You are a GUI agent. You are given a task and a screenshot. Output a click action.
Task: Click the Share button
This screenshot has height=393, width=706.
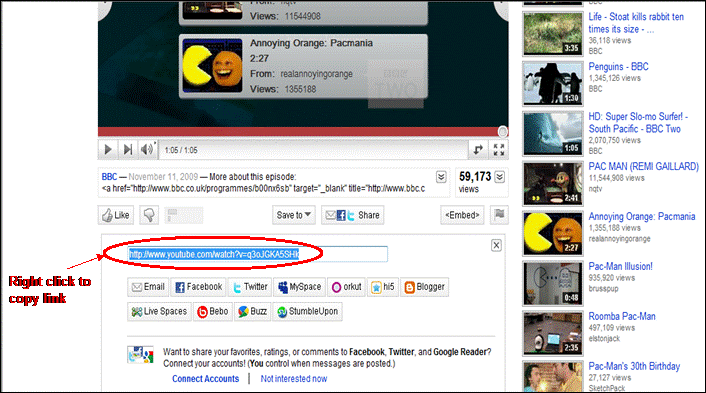click(353, 215)
